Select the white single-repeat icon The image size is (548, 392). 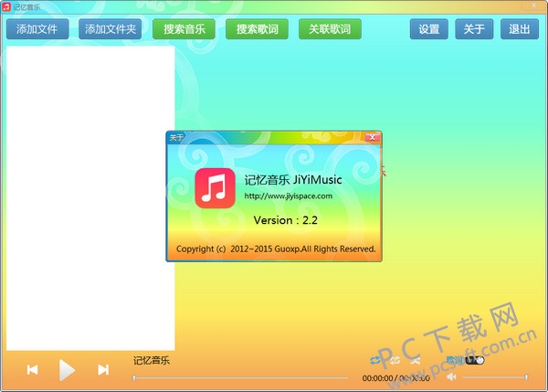[x=395, y=360]
